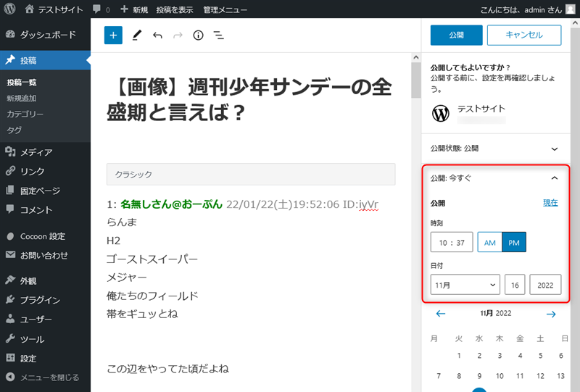Show the document info details

(x=198, y=35)
